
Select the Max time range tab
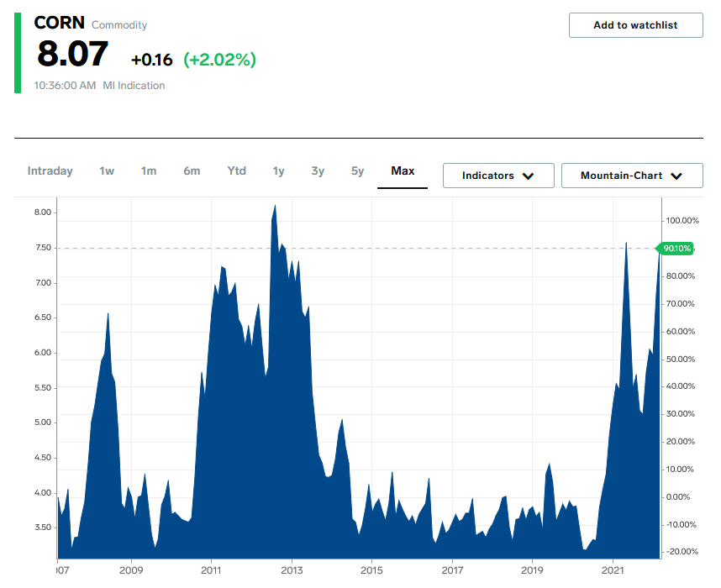(x=403, y=171)
